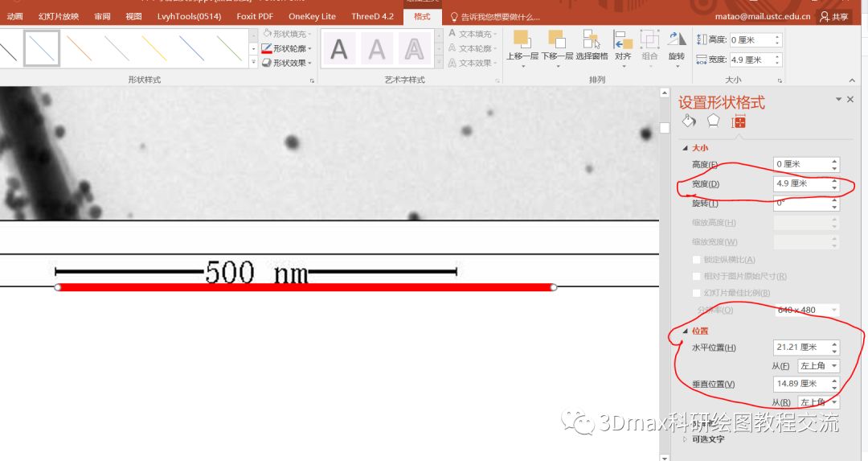Click the ribbon 高度 height field
This screenshot has height=461, width=868.
[755, 40]
